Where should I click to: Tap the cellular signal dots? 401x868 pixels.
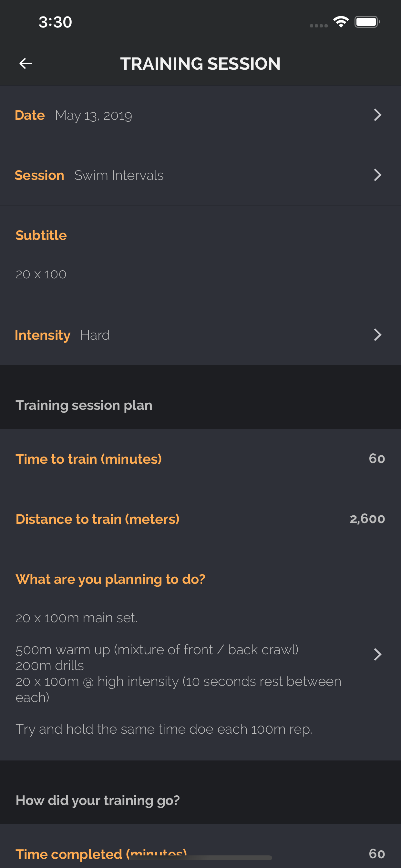pos(318,26)
